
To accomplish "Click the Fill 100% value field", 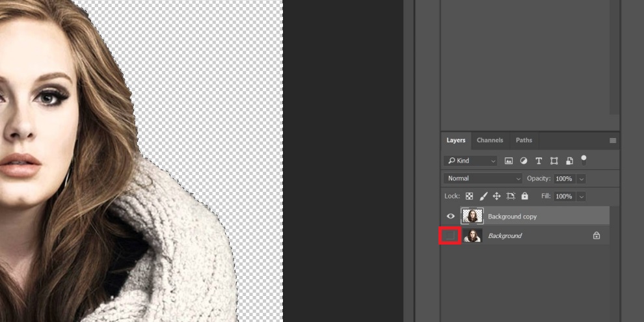I will pyautogui.click(x=565, y=196).
